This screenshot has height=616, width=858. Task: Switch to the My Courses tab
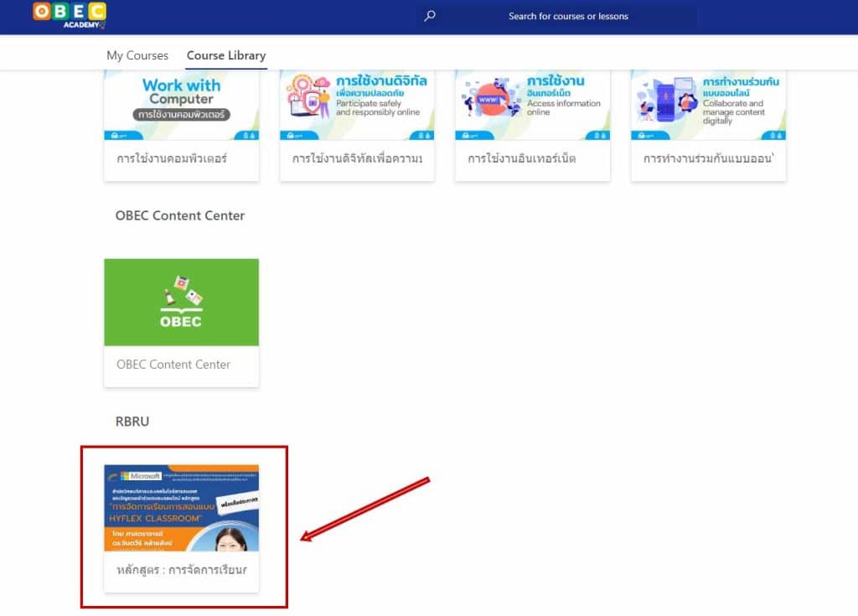tap(137, 55)
